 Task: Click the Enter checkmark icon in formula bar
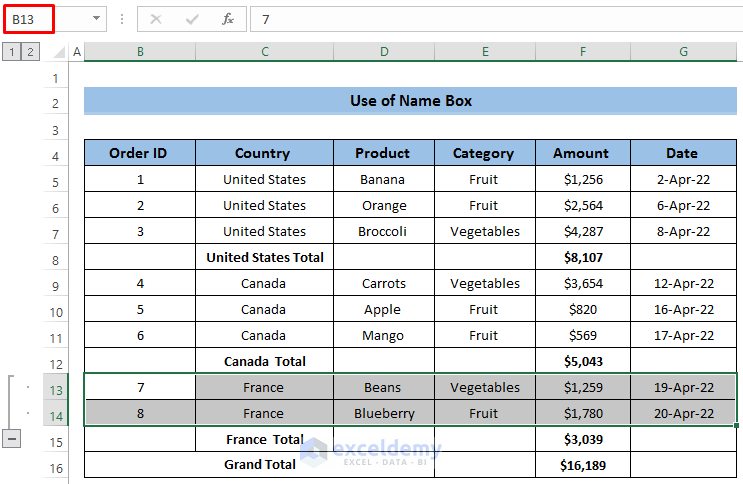coord(191,19)
